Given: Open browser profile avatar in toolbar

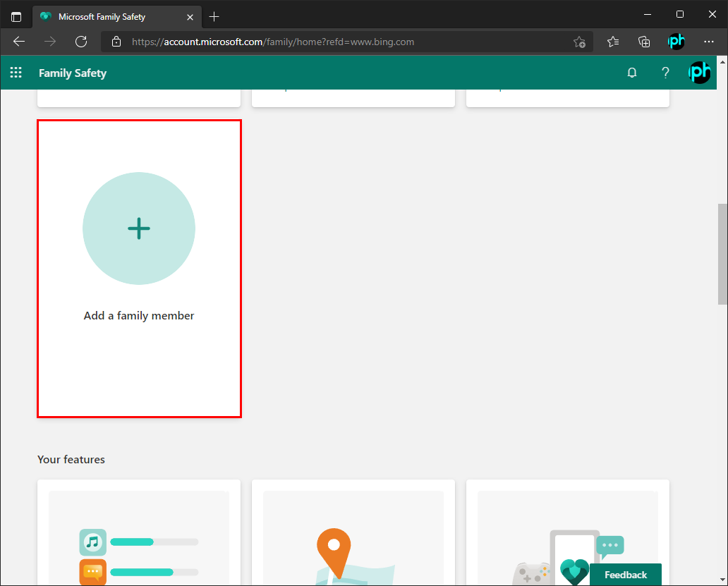Looking at the screenshot, I should coord(676,42).
